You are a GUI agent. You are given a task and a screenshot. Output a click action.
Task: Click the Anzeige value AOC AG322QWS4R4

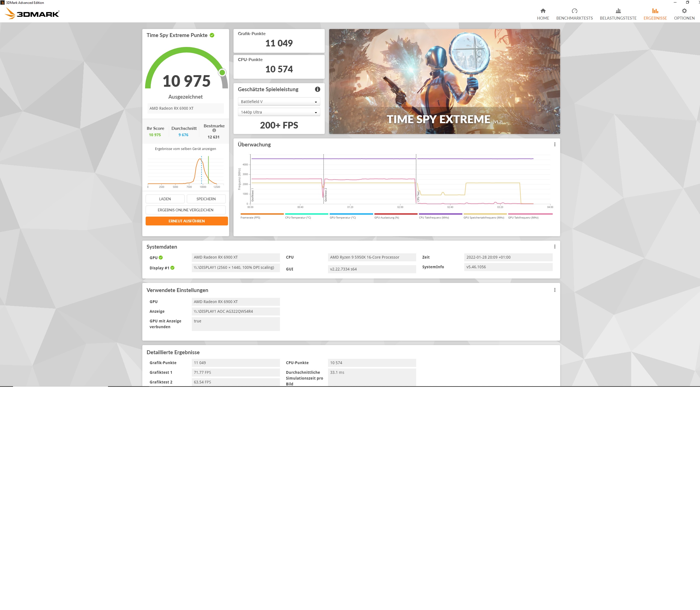[x=236, y=311]
